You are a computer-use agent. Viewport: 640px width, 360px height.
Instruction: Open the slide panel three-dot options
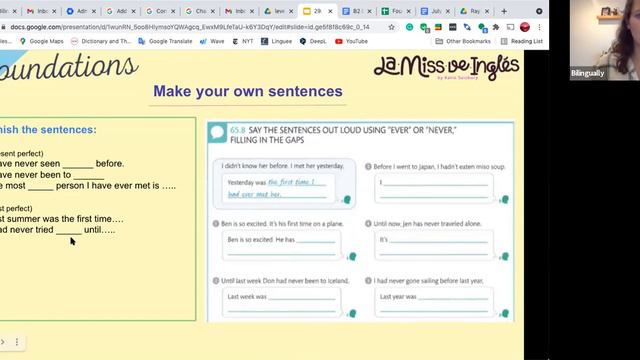[x=17, y=342]
